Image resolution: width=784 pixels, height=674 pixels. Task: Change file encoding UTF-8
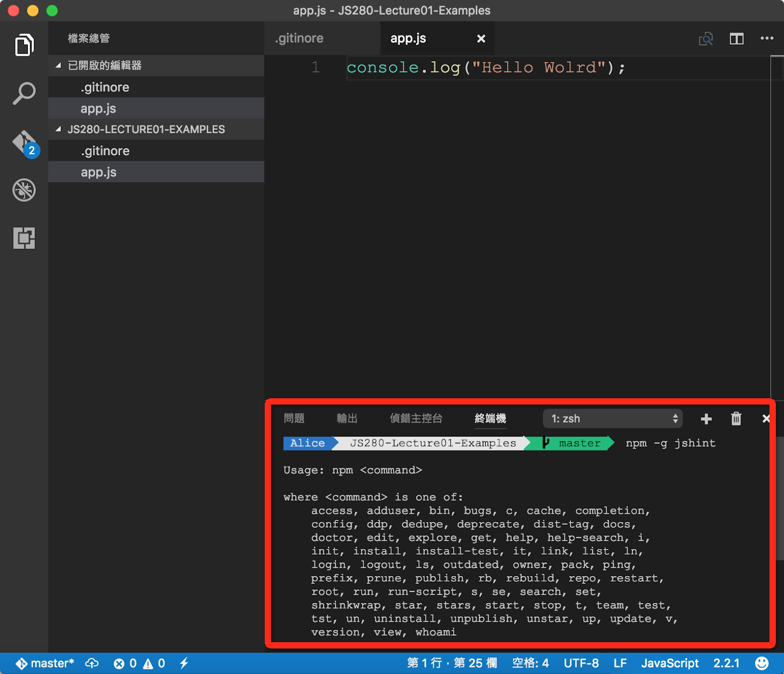[x=581, y=663]
